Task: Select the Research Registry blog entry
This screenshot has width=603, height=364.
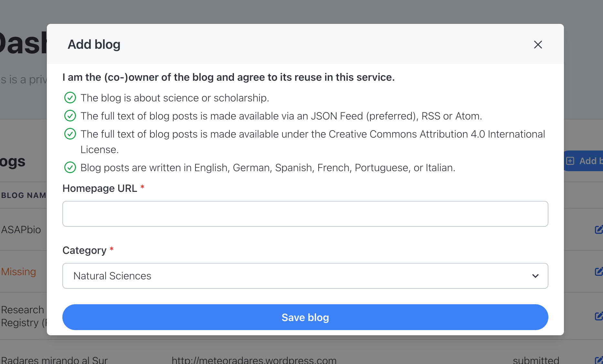Action: (23, 316)
